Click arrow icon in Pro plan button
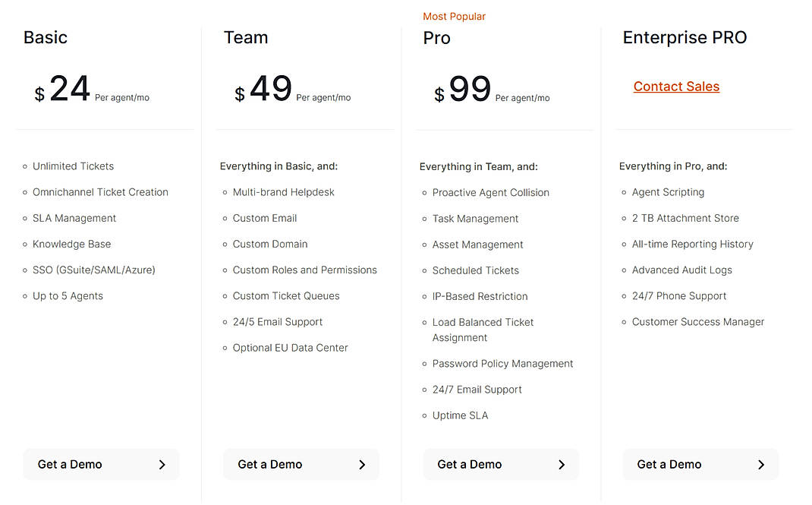 click(x=562, y=465)
